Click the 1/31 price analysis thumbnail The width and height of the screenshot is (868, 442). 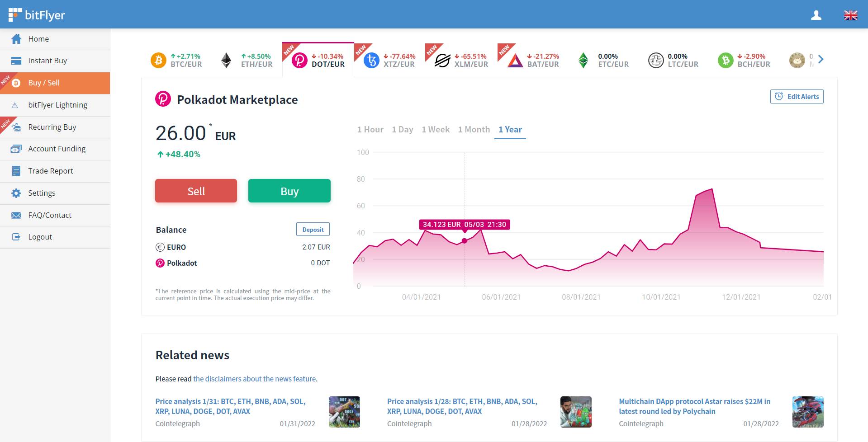[344, 412]
